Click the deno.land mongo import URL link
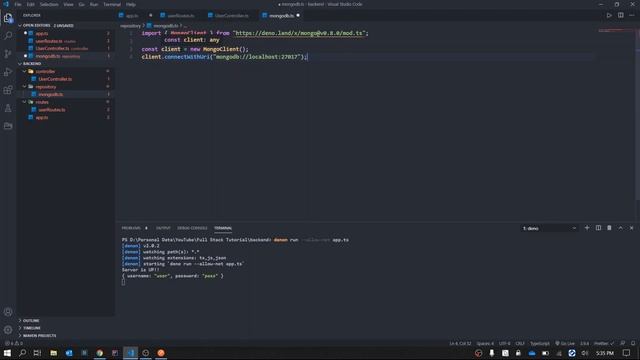This screenshot has height=360, width=640. pyautogui.click(x=300, y=33)
